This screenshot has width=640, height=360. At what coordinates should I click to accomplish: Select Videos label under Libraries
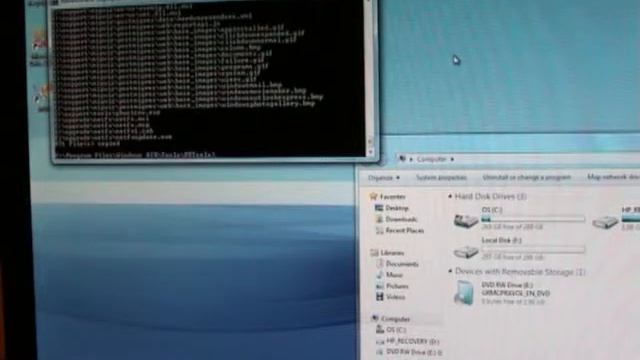coord(396,297)
